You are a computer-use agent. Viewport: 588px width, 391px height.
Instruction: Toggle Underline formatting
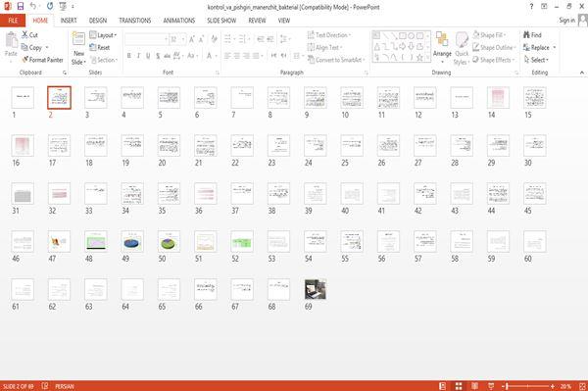148,56
